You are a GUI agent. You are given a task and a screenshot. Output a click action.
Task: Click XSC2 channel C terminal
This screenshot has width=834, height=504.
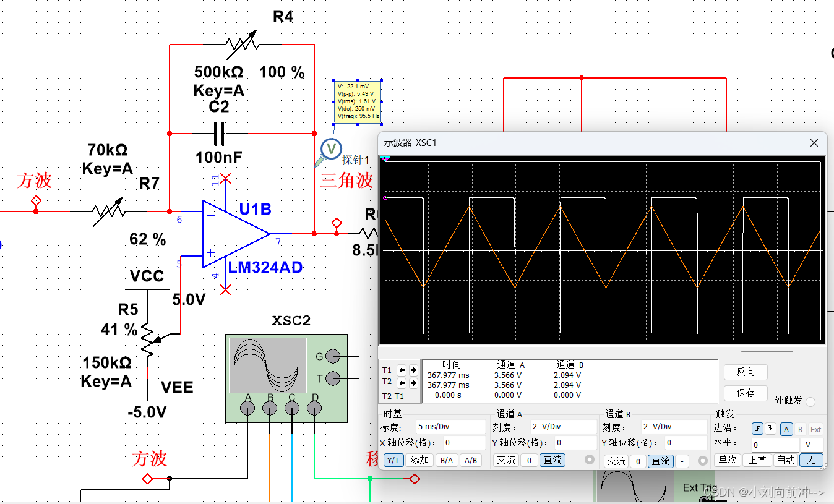click(x=292, y=408)
